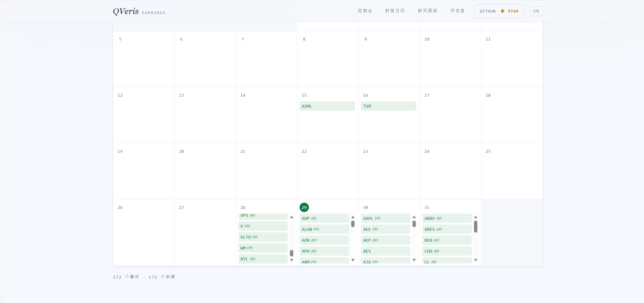Click the scrollbar thumb in day 30
The image size is (644, 303).
point(414,224)
